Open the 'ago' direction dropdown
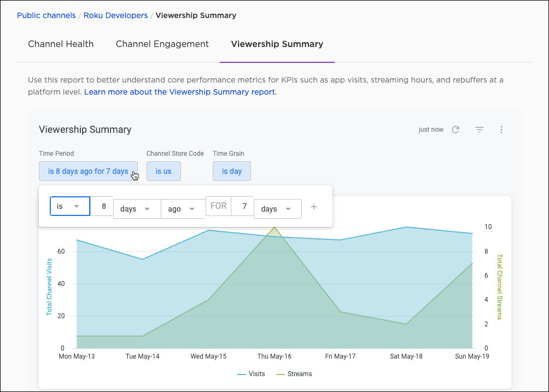549x392 pixels. point(183,209)
